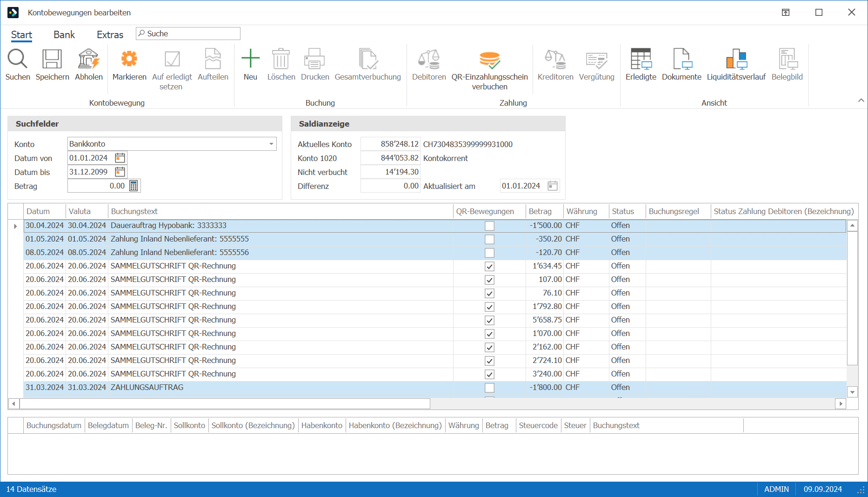Uncheck QR checkbox for the 5'658.75 row
This screenshot has width=868, height=497.
(489, 320)
